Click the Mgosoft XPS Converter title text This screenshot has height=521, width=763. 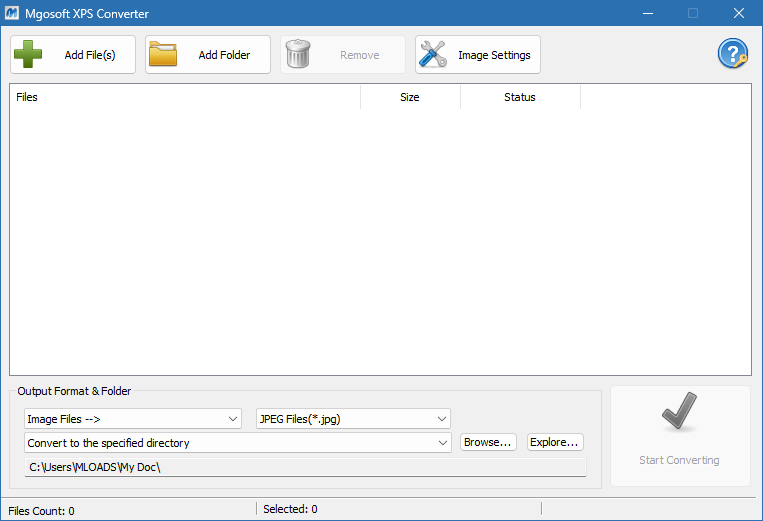(87, 14)
